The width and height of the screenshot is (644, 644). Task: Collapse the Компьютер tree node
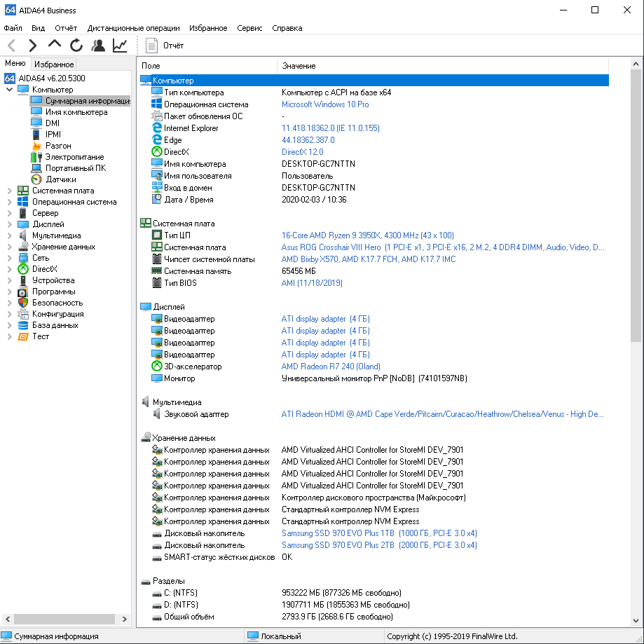pos(9,89)
